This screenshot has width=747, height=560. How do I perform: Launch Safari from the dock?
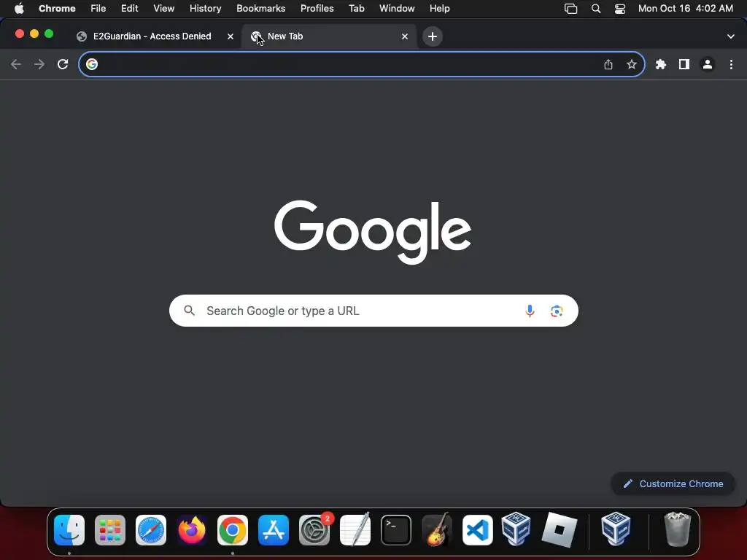pyautogui.click(x=151, y=530)
